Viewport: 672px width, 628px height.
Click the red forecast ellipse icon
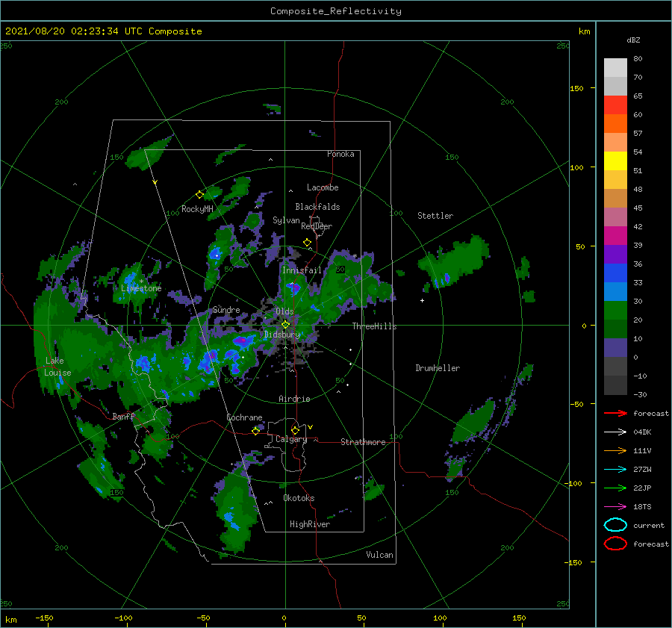click(615, 544)
